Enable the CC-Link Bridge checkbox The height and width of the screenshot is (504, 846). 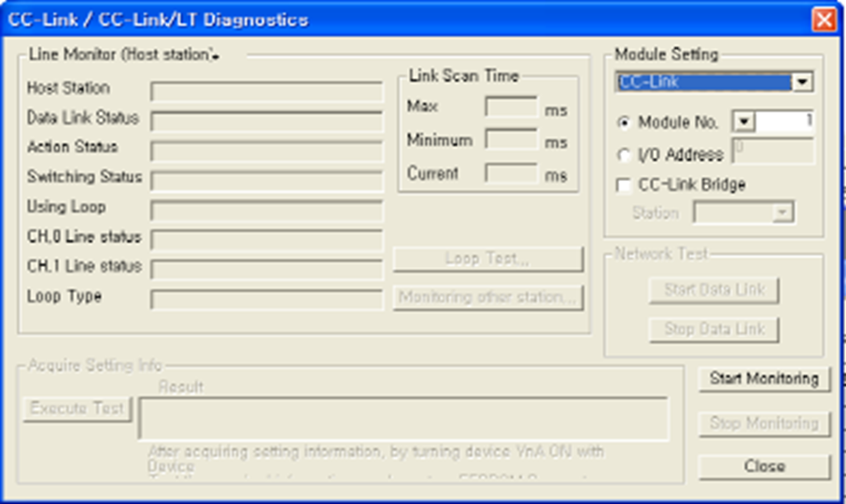coord(624,186)
